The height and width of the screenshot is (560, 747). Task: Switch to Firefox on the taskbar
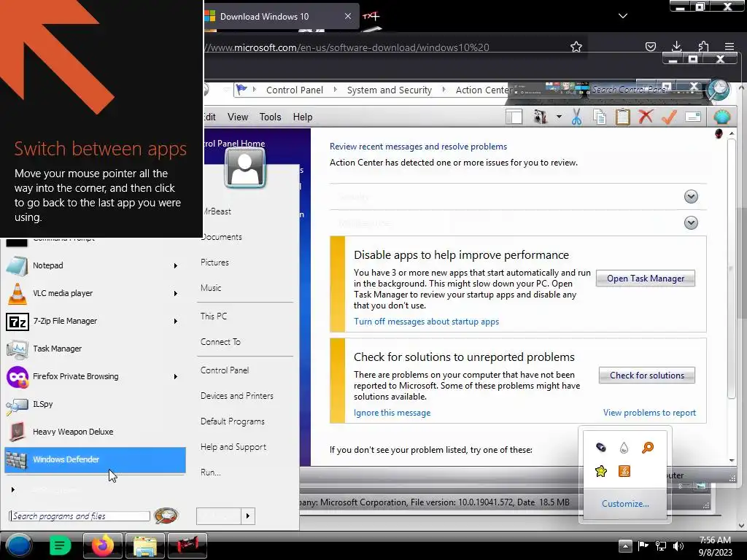coord(102,545)
